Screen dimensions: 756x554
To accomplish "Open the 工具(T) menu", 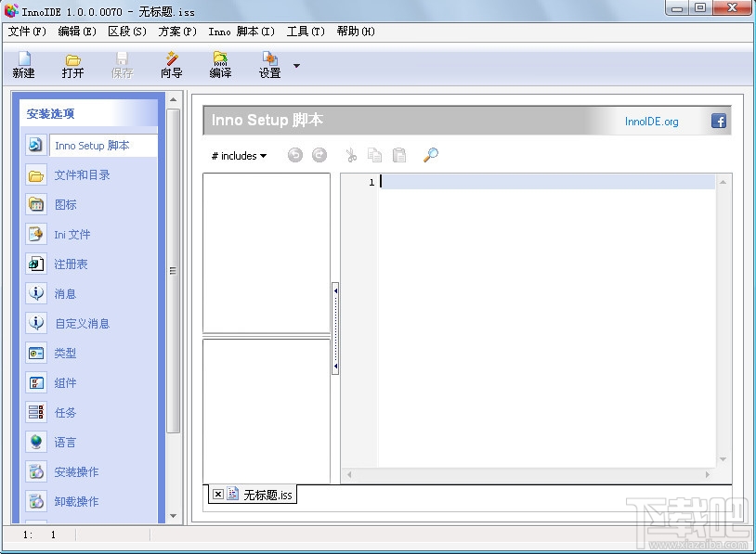I will click(x=306, y=31).
